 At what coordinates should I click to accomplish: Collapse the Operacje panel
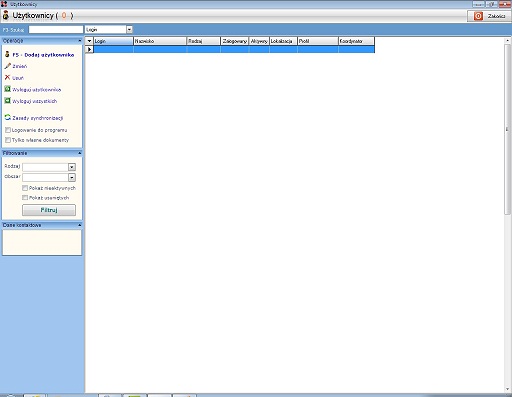[79, 41]
